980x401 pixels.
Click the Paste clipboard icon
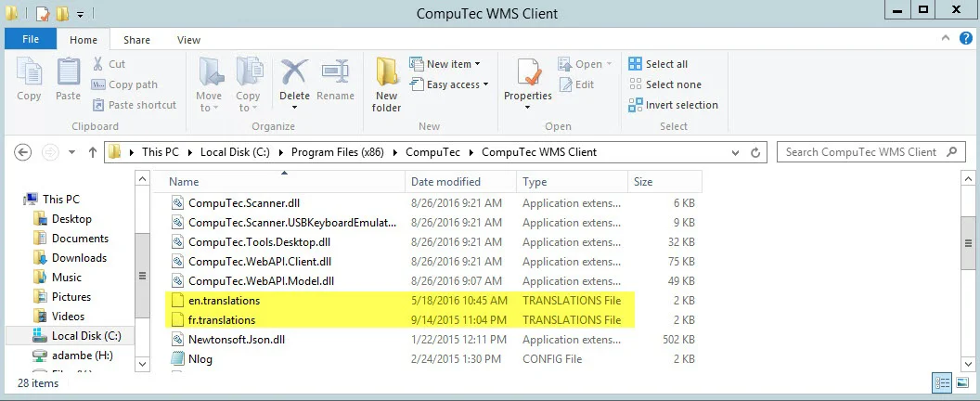pyautogui.click(x=68, y=79)
